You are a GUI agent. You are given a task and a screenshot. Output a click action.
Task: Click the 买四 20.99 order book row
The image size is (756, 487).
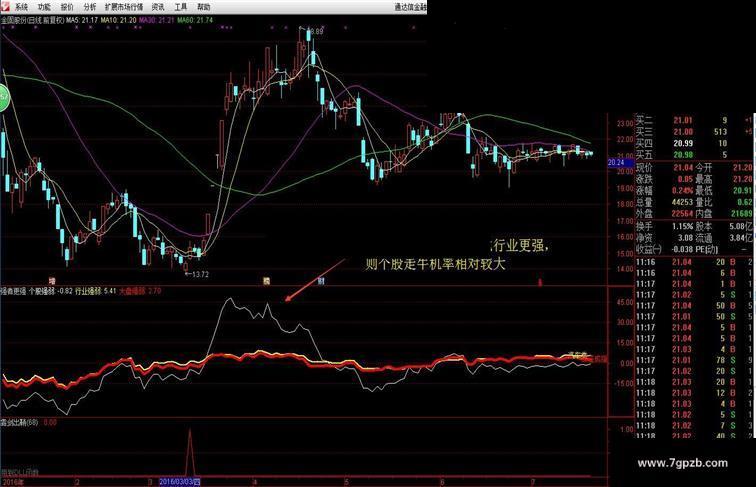[693, 143]
